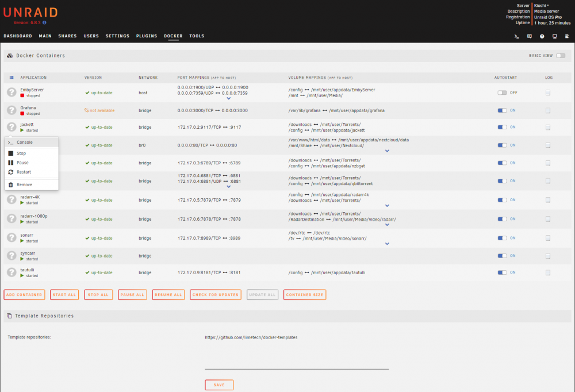This screenshot has height=392, width=575.
Task: Choose Restart in the context menu
Action: pyautogui.click(x=32, y=172)
